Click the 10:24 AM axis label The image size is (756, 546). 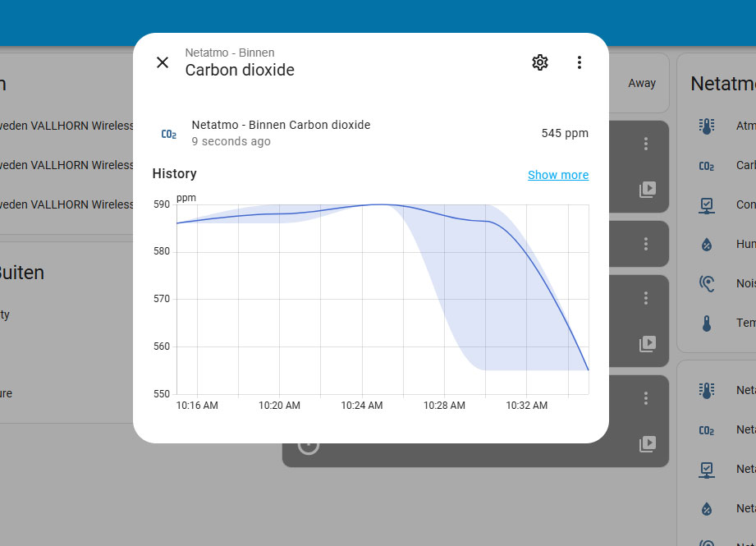click(362, 406)
